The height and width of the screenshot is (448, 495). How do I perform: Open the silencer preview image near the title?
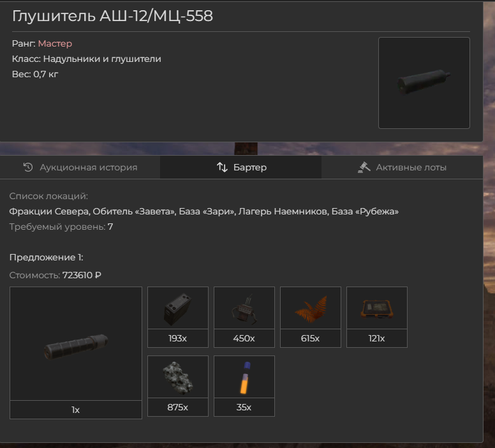click(424, 83)
